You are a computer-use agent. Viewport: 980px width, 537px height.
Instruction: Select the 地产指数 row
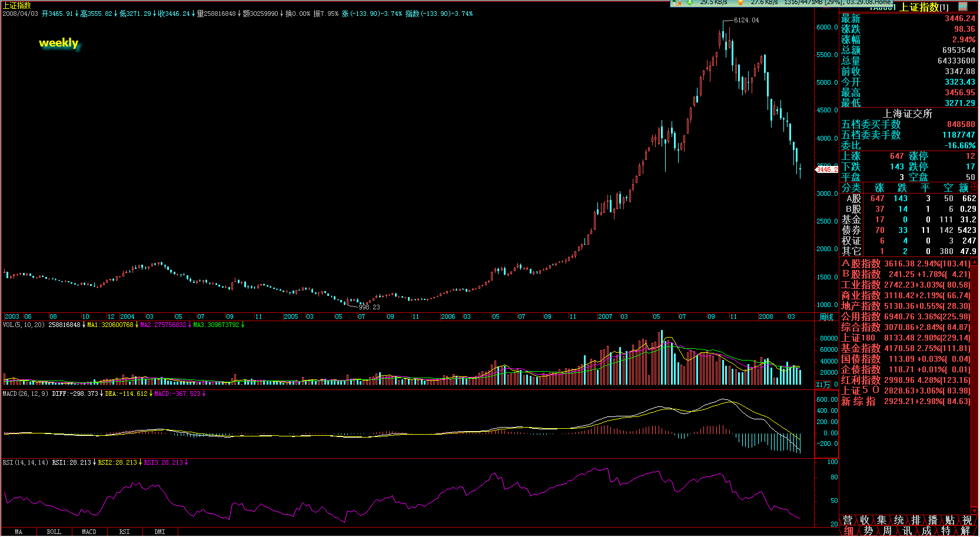[x=906, y=306]
